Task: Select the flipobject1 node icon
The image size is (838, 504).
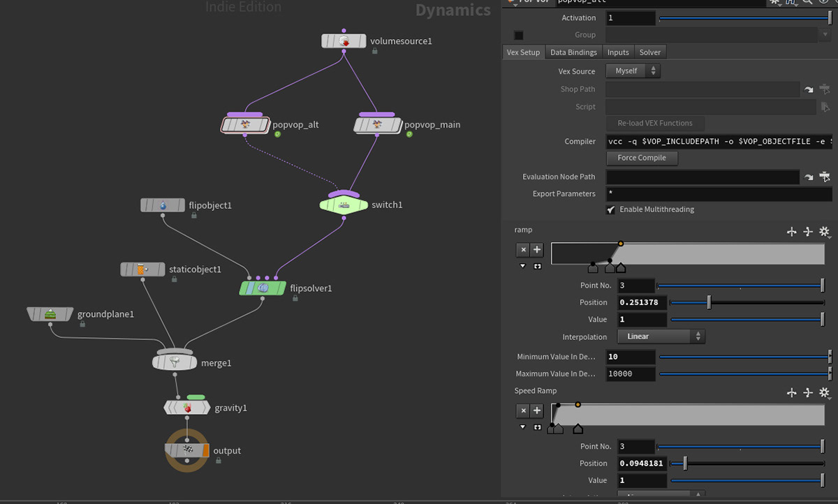Action: pos(163,205)
